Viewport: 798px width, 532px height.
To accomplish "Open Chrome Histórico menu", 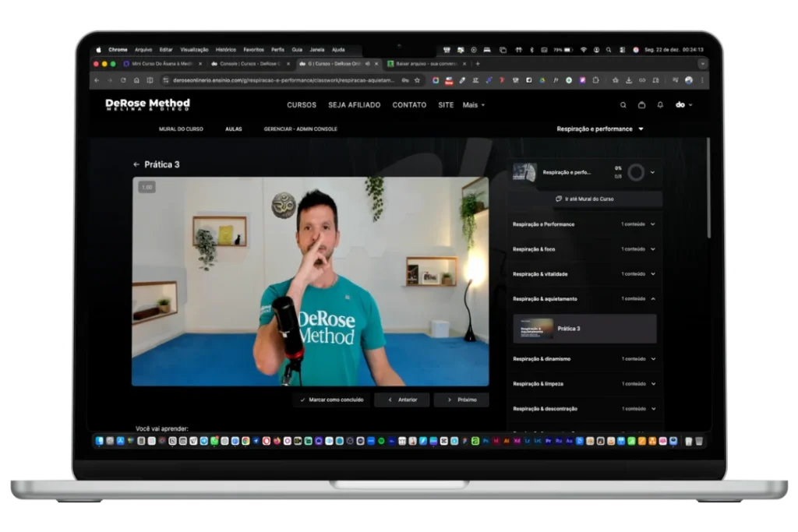I will pos(225,50).
